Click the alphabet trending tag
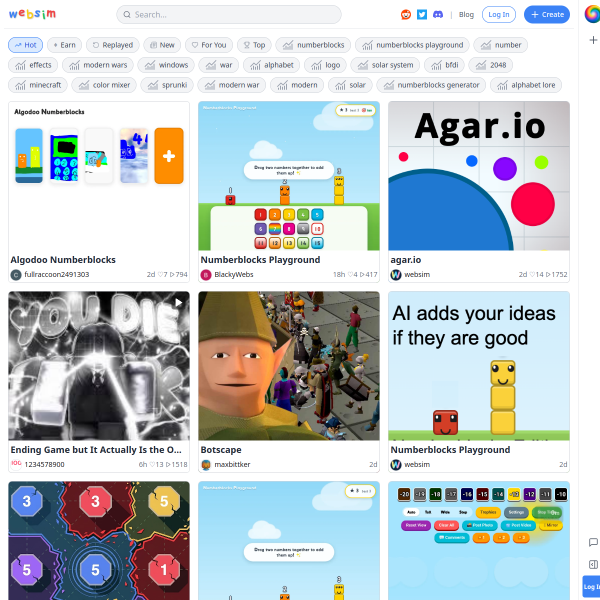The height and width of the screenshot is (600, 600). (271, 65)
